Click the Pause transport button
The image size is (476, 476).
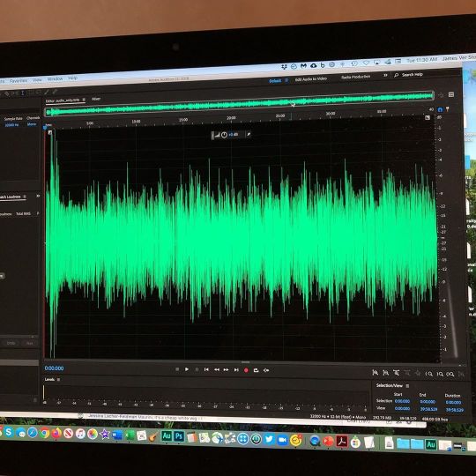[197, 369]
